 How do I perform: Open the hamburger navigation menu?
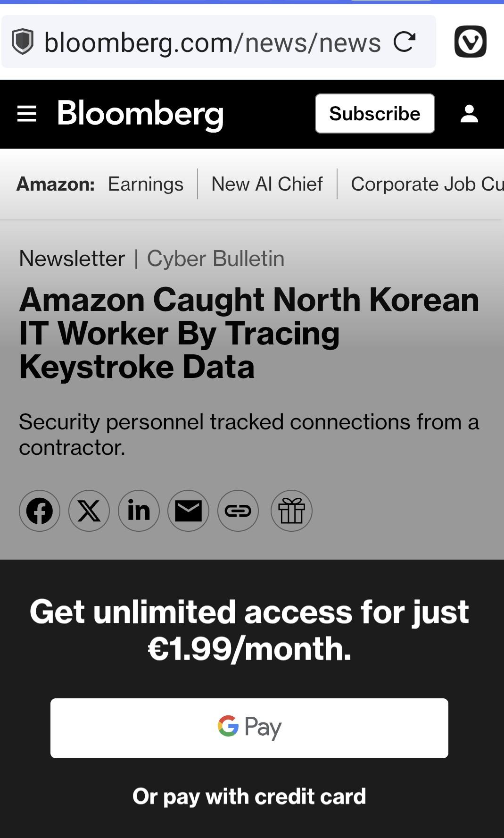pos(27,114)
